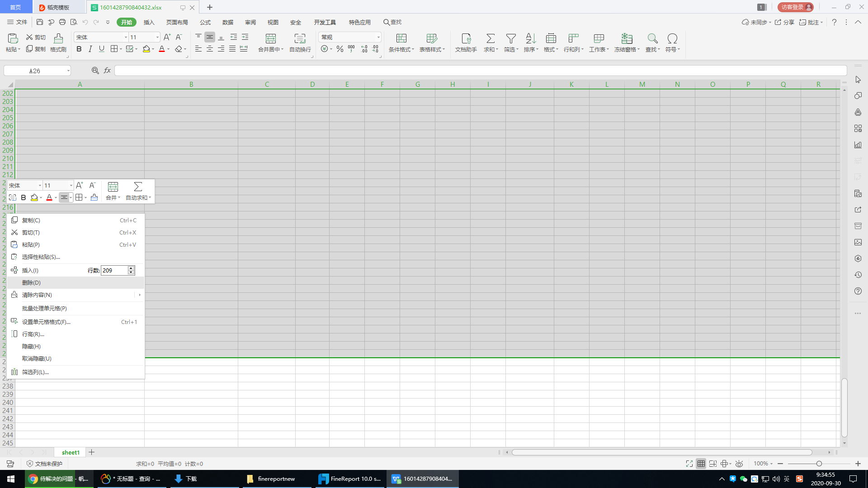Switch to normal grid view in status bar

(701, 464)
